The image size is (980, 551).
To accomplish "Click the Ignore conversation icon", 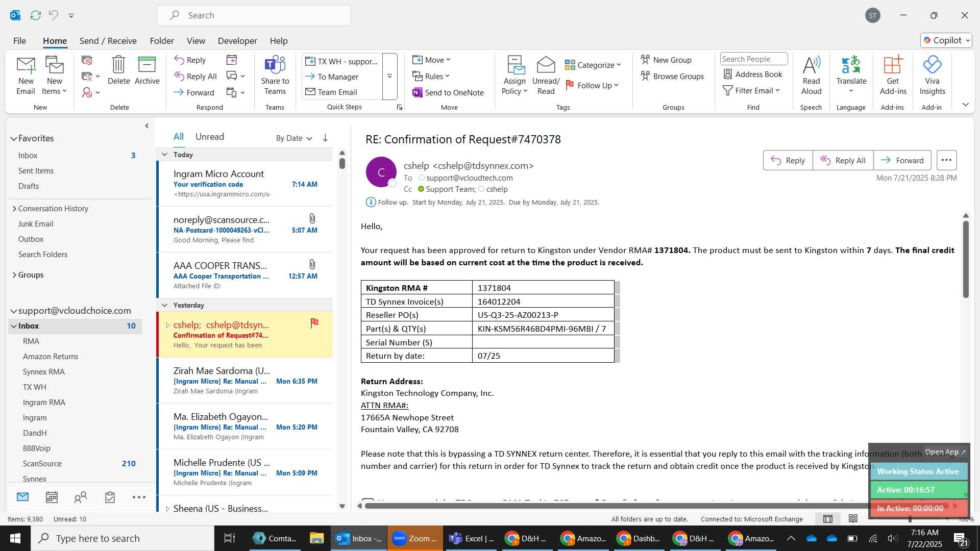I will tap(87, 60).
